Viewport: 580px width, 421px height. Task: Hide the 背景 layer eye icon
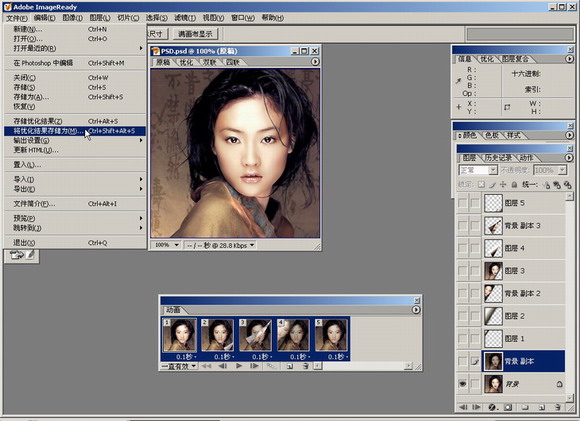click(463, 384)
